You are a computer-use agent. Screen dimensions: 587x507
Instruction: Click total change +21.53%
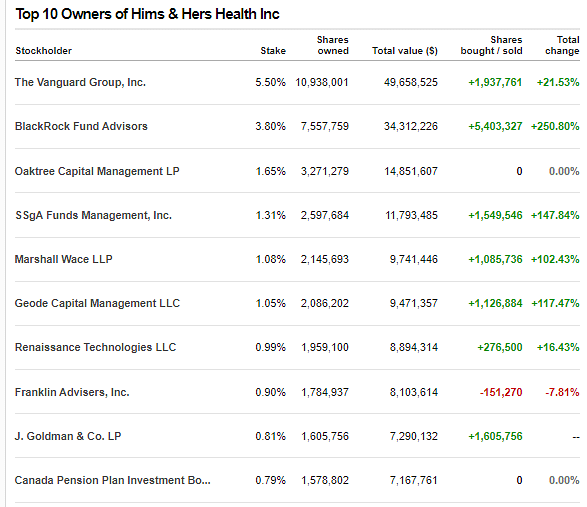tap(558, 82)
